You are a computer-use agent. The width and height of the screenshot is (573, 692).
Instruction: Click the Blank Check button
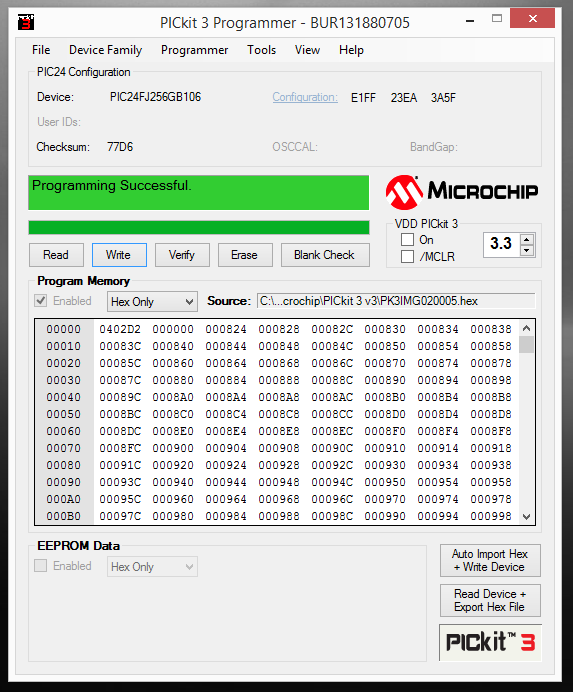325,255
